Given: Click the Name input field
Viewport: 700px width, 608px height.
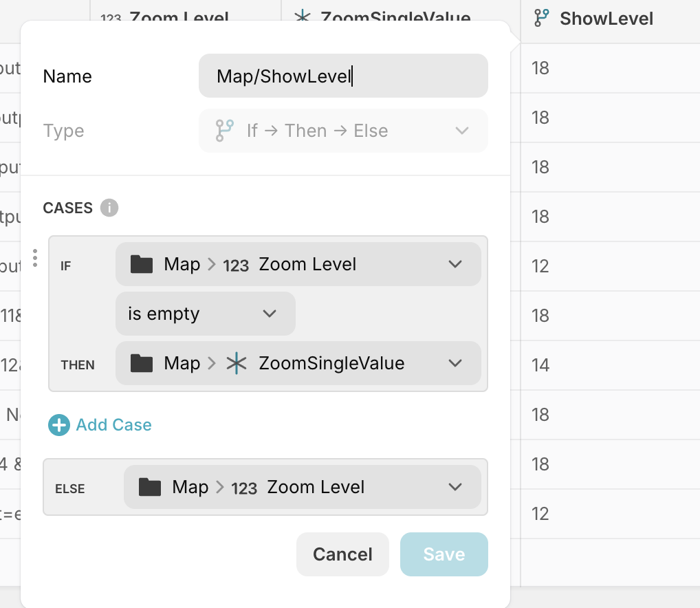Looking at the screenshot, I should coord(343,76).
